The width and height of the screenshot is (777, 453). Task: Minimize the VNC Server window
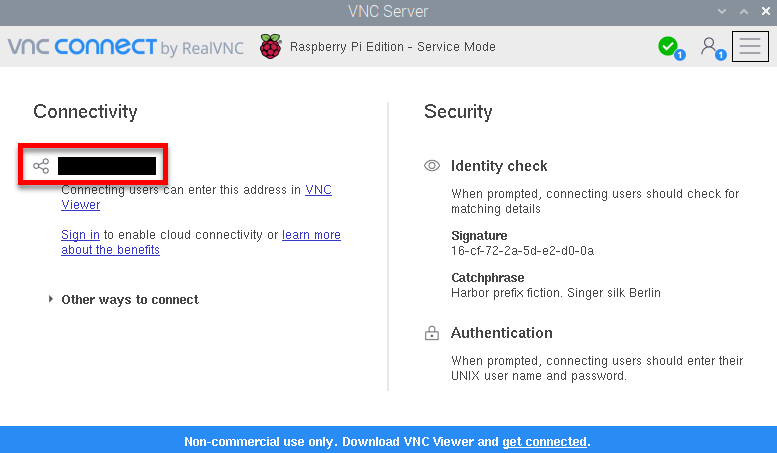(x=722, y=11)
